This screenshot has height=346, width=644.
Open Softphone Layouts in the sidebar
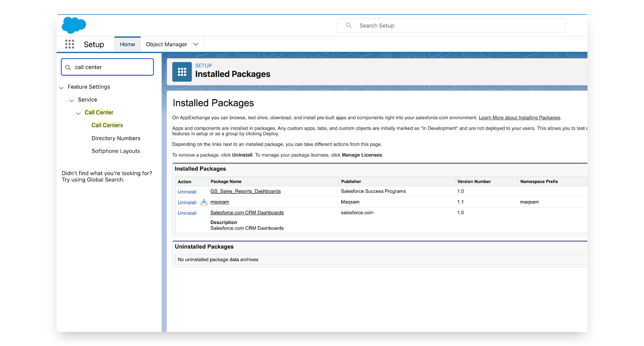[116, 151]
